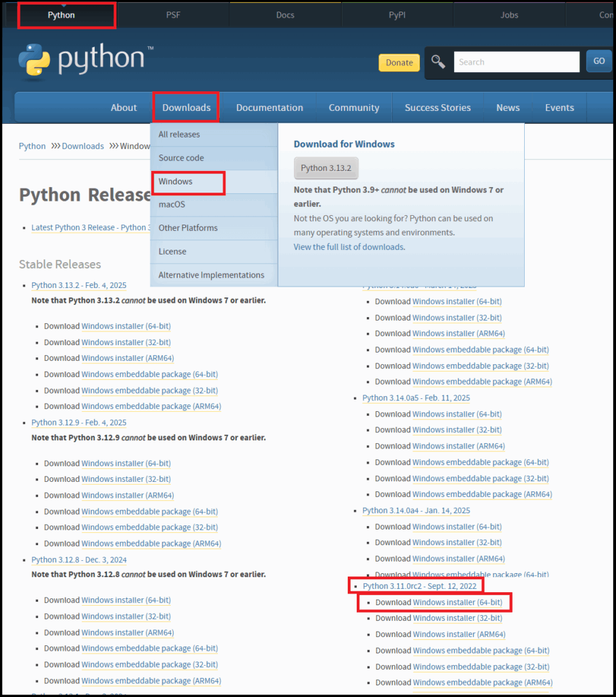
Task: Choose License in the Downloads dropdown
Action: [214, 252]
